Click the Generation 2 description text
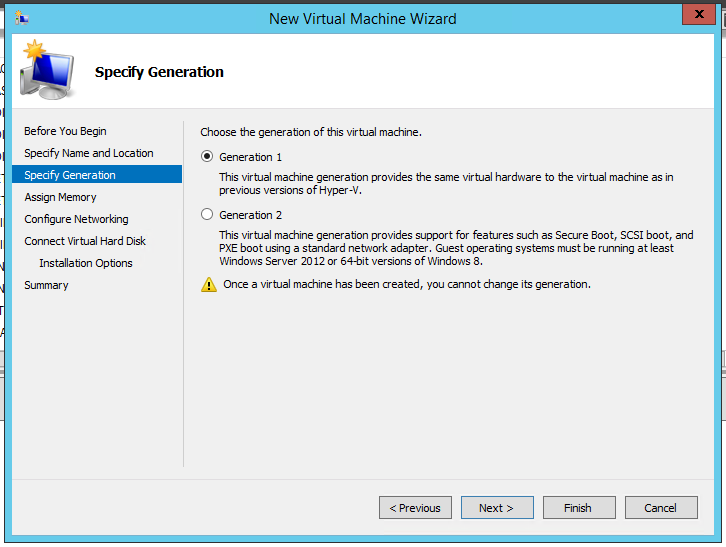This screenshot has height=547, width=726. point(455,248)
